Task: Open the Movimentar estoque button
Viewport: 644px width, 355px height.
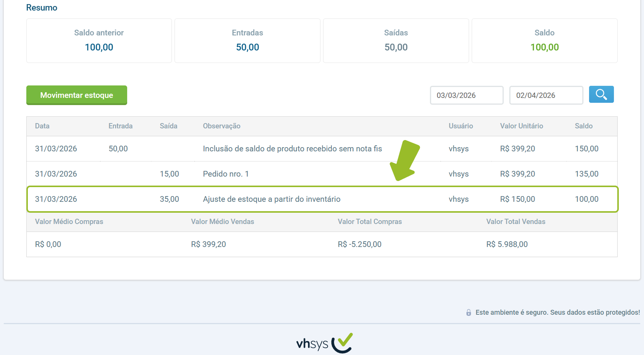Action: click(77, 95)
